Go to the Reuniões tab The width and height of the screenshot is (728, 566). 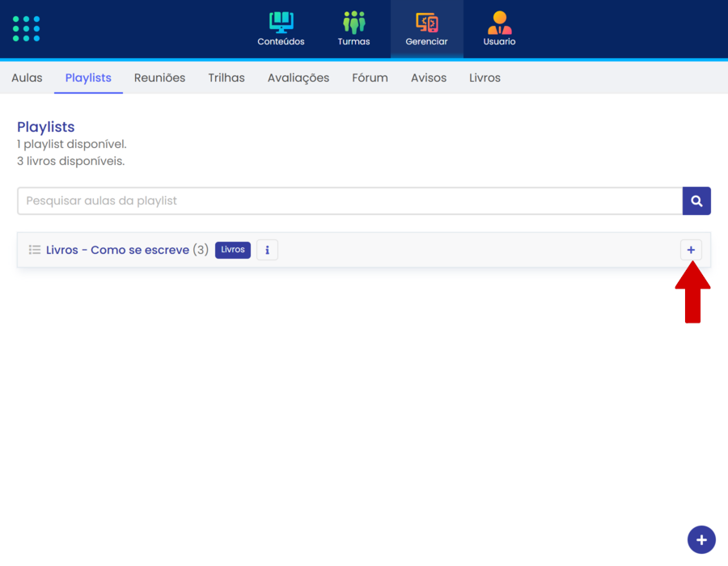coord(159,78)
